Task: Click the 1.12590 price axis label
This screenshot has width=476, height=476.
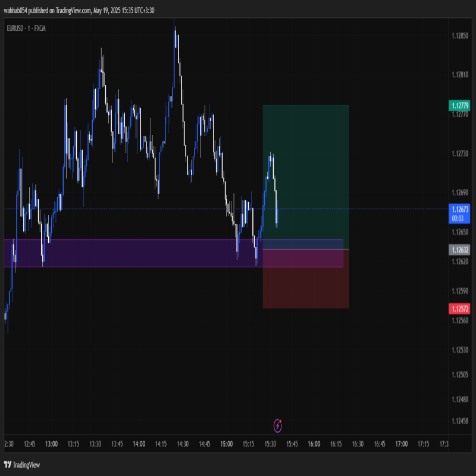Action: pyautogui.click(x=460, y=291)
